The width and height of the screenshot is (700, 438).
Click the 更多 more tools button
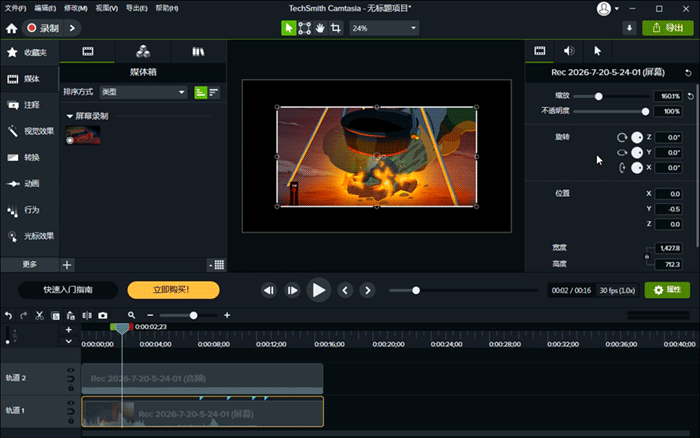pyautogui.click(x=29, y=264)
